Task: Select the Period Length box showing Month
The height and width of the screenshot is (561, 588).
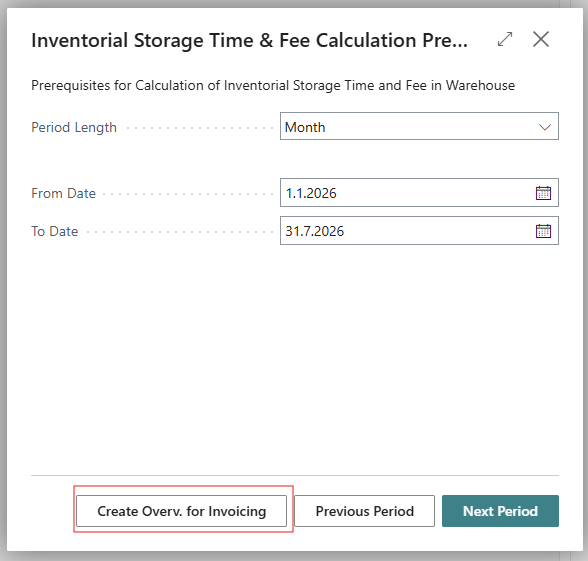Action: [419, 126]
